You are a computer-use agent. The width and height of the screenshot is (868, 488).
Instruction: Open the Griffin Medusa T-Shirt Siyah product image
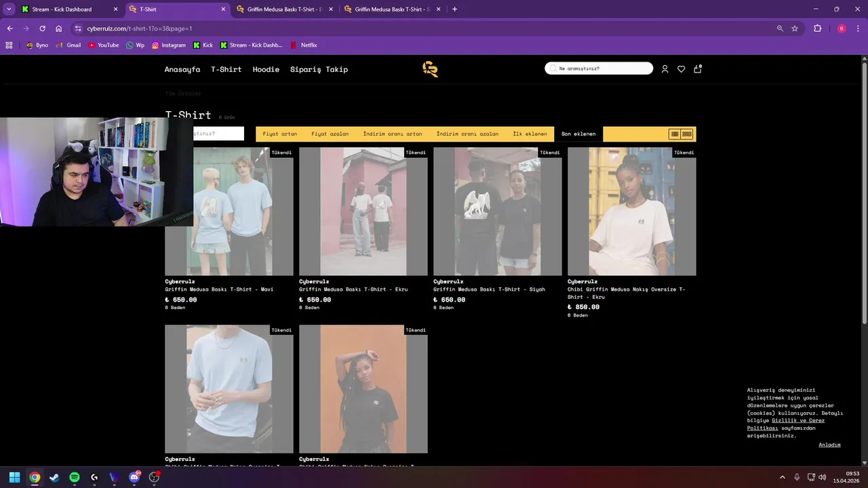(498, 211)
